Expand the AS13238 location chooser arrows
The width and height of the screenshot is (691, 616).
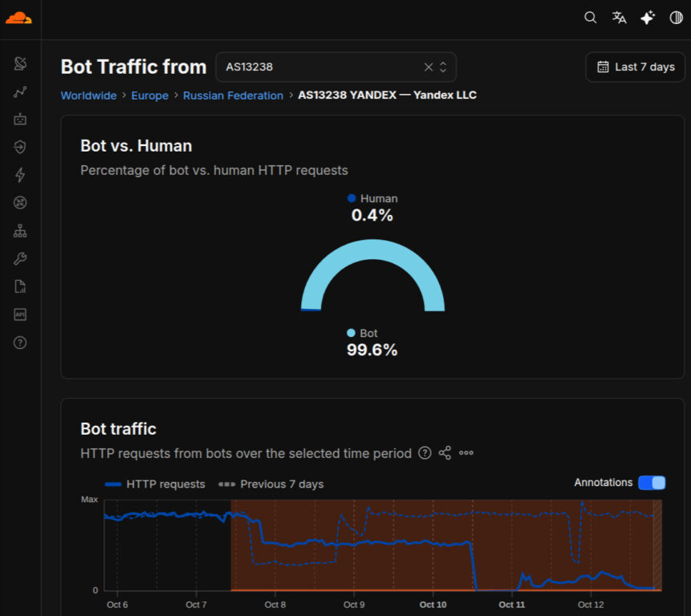coord(443,67)
